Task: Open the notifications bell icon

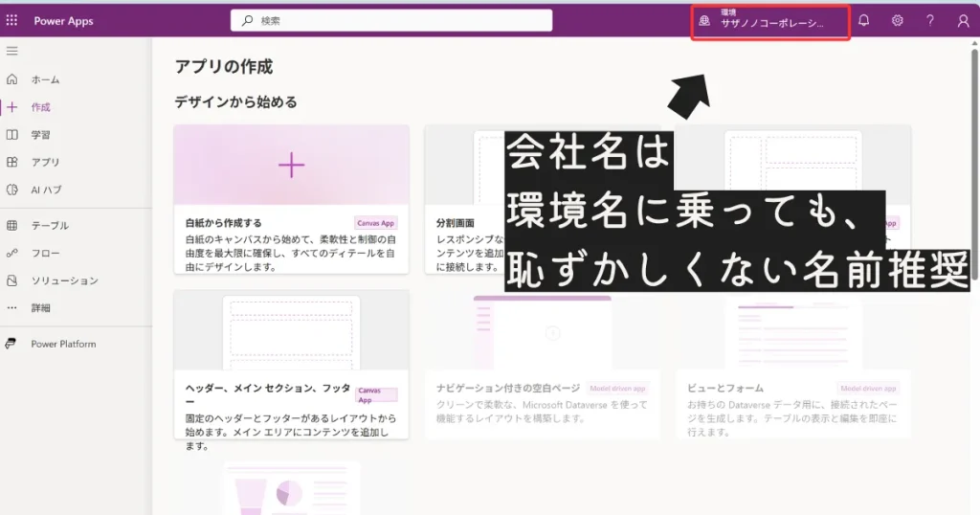Action: click(863, 20)
